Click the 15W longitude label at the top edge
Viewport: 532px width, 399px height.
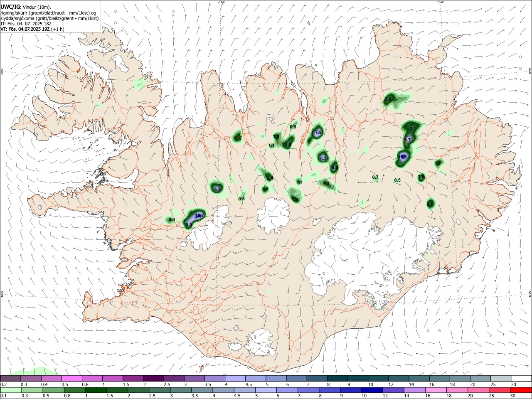pyautogui.click(x=440, y=2)
